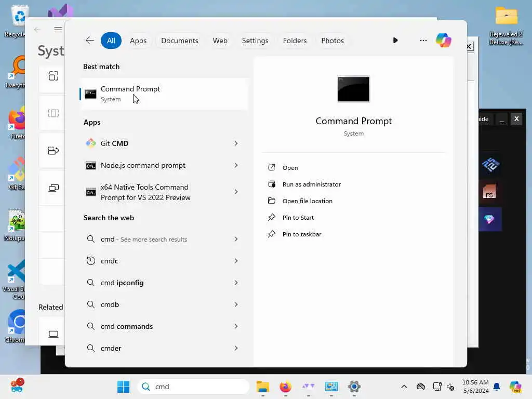Click history icon beside 'cmdc'
This screenshot has width=532, height=399.
[90, 261]
